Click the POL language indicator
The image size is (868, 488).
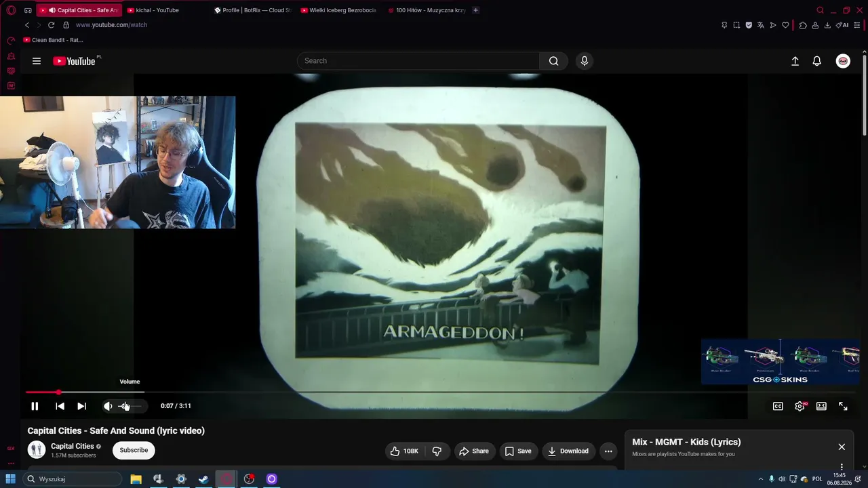[x=817, y=479]
